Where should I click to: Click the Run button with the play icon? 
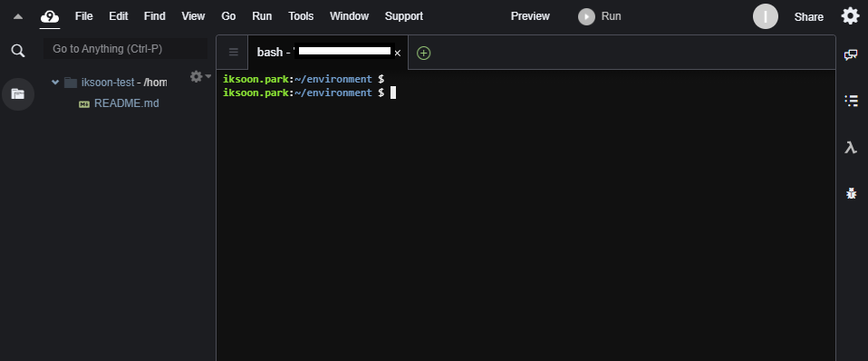(x=600, y=16)
